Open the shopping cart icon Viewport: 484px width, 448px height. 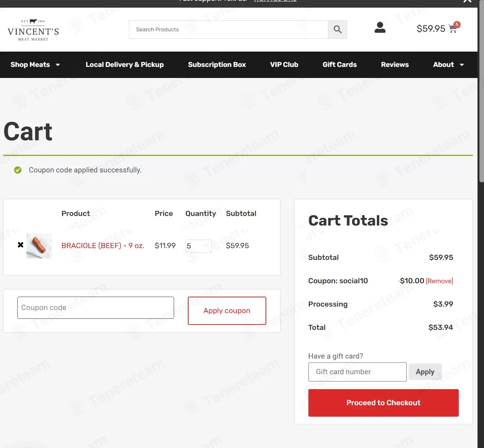pos(453,29)
